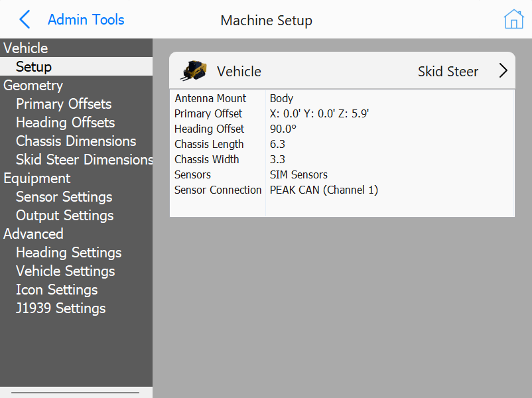Open Heading Settings page
This screenshot has height=398, width=532.
point(69,253)
